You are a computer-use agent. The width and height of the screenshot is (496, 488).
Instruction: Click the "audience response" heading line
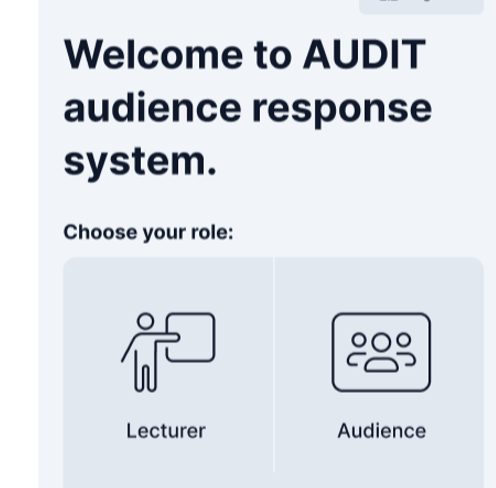pyautogui.click(x=248, y=109)
